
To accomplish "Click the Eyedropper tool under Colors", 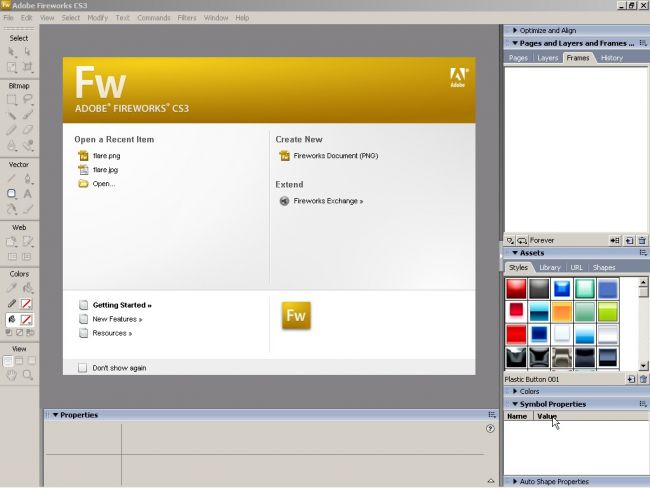I will click(12, 288).
